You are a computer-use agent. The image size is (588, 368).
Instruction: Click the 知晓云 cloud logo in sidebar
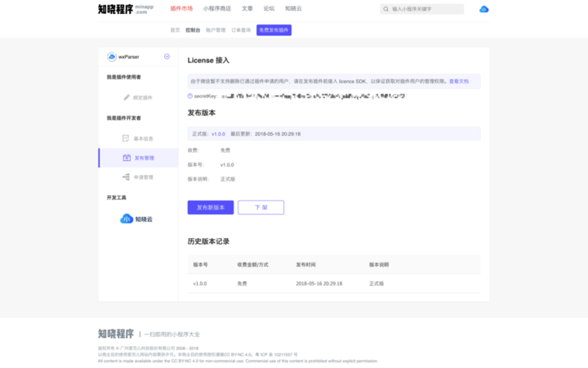pyautogui.click(x=136, y=219)
